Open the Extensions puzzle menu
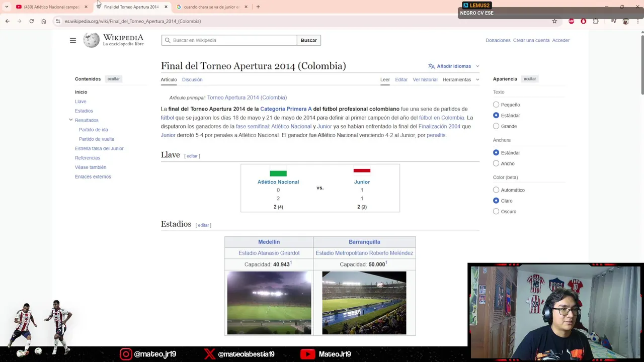Screen dimensions: 644x362 [x=596, y=21]
